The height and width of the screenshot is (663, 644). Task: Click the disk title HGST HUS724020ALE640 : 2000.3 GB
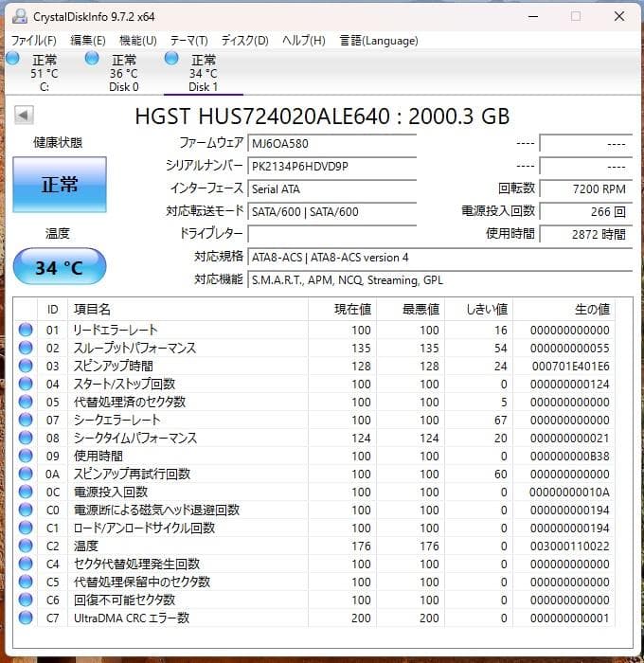[322, 116]
